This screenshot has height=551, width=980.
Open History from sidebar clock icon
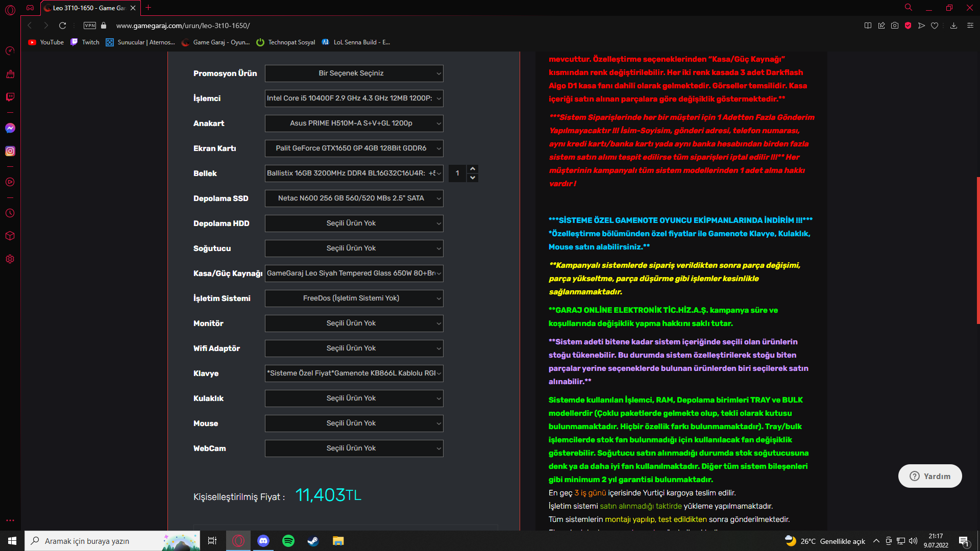coord(10,213)
